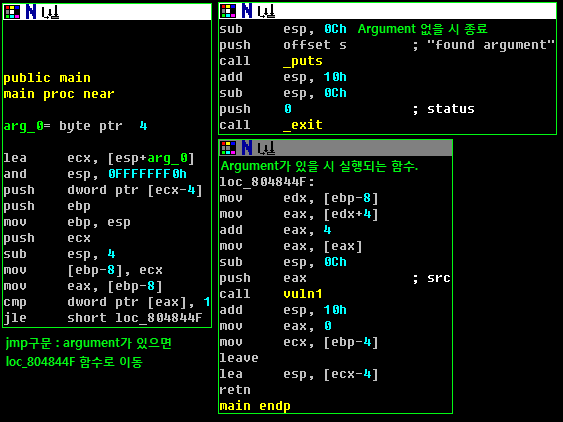Click the 'mov eax, [edx+4]' instruction
Image resolution: width=563 pixels, height=422 pixels.
pyautogui.click(x=299, y=214)
